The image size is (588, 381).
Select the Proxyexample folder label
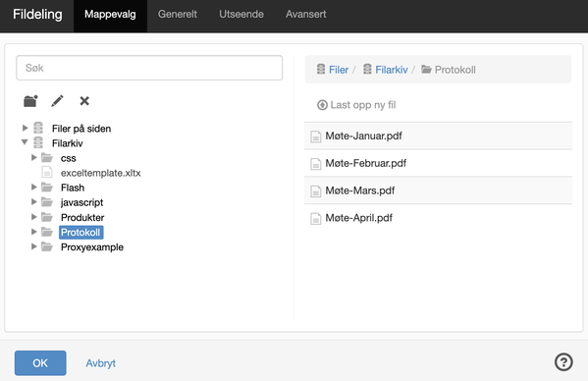(92, 247)
